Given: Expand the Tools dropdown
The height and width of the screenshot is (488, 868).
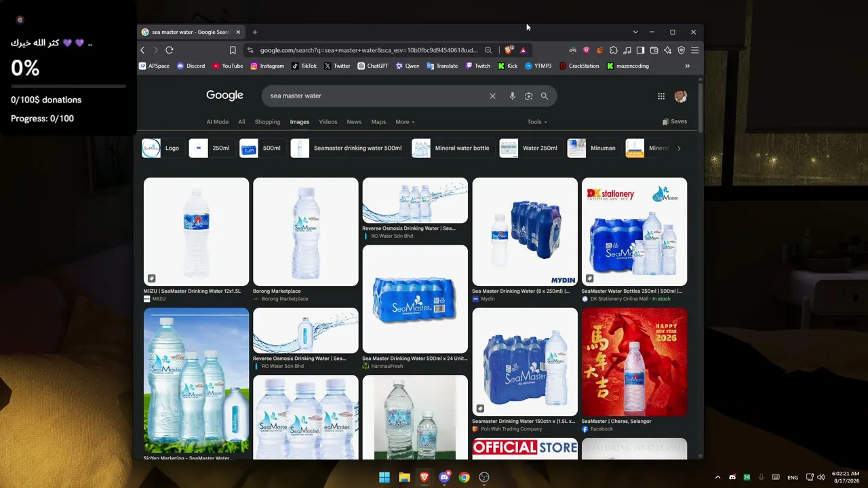Looking at the screenshot, I should (537, 122).
